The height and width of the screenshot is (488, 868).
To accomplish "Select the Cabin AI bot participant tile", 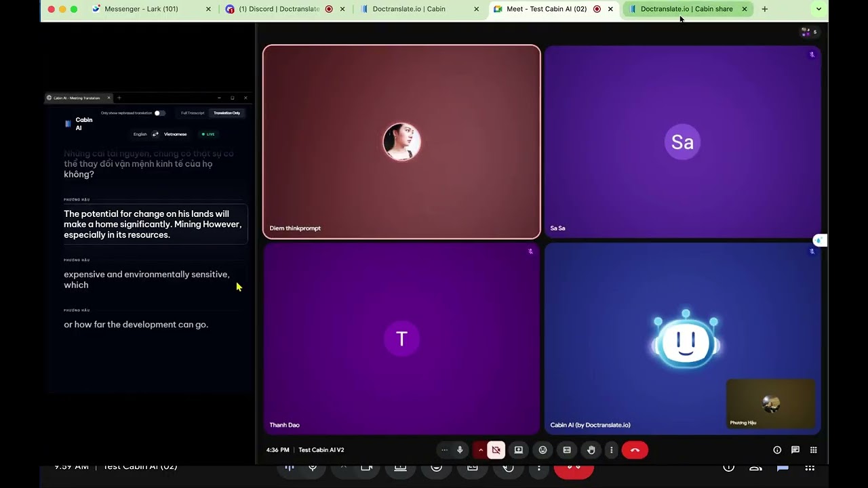I will coord(683,338).
